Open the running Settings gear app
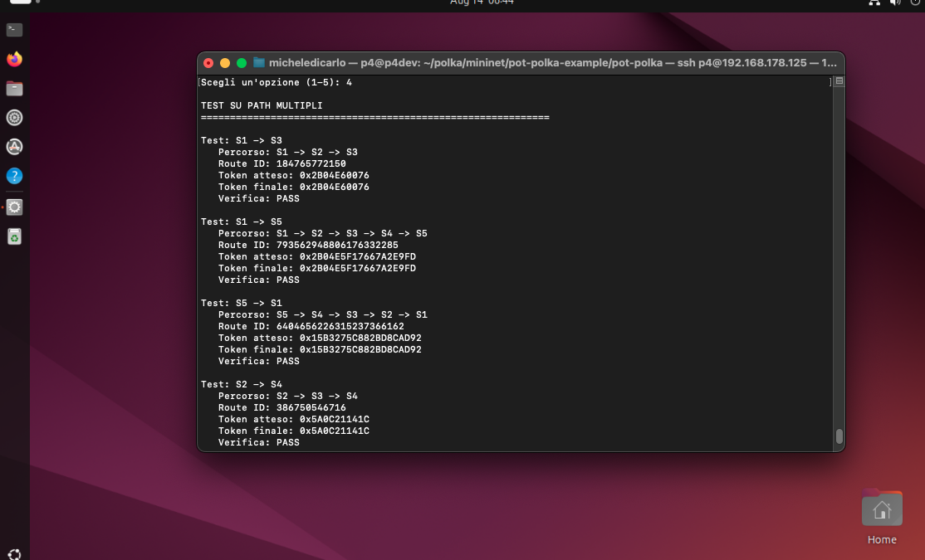 click(14, 207)
